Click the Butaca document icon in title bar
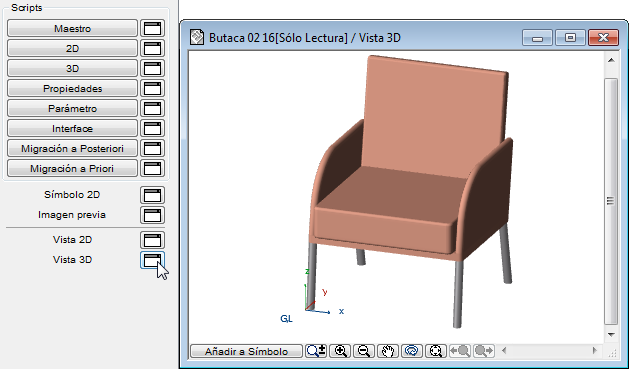 [x=197, y=37]
